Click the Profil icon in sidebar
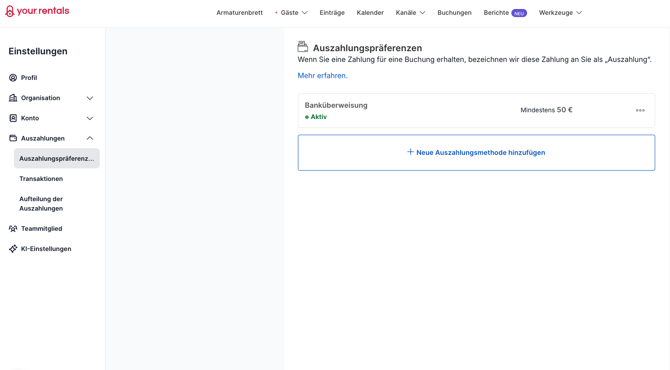670x370 pixels. 13,78
